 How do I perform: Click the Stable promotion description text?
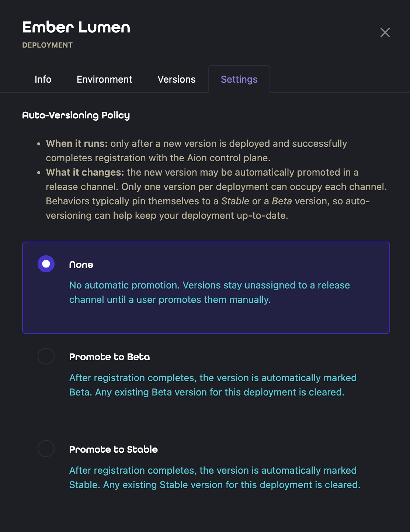214,477
